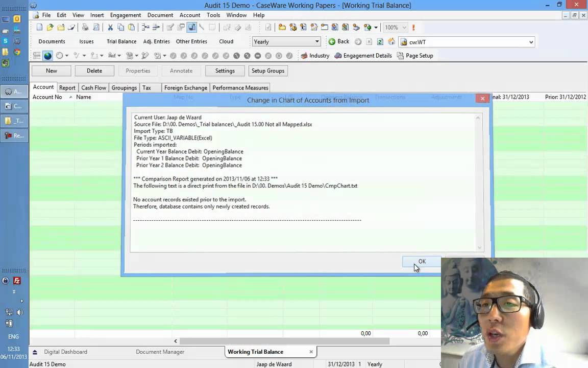The height and width of the screenshot is (368, 588).
Task: Click the first yellow folder icon in the toolbar
Action: (x=282, y=28)
